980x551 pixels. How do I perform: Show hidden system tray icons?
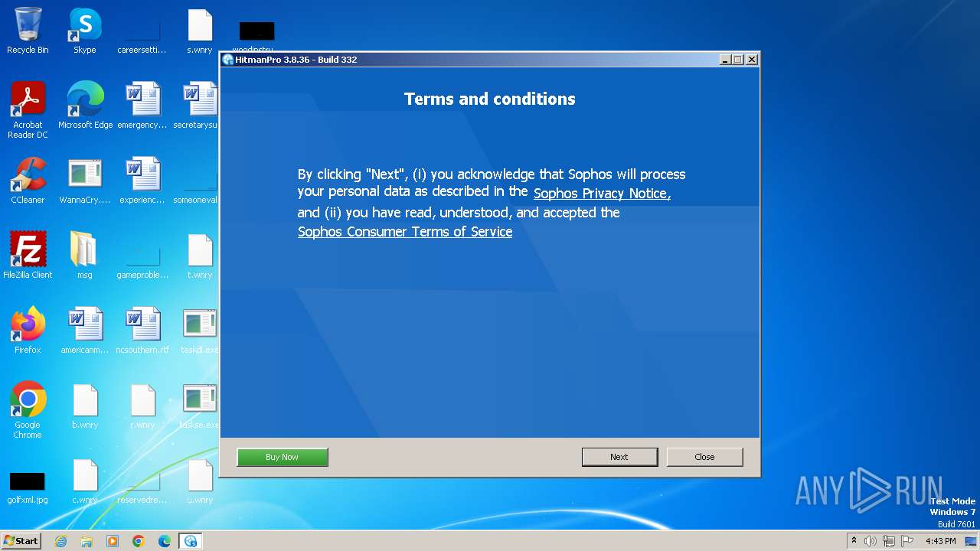click(x=854, y=541)
